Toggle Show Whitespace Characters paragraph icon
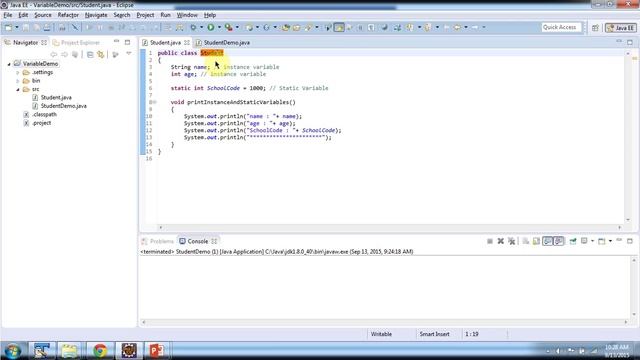The height and width of the screenshot is (360, 640). pos(371,27)
